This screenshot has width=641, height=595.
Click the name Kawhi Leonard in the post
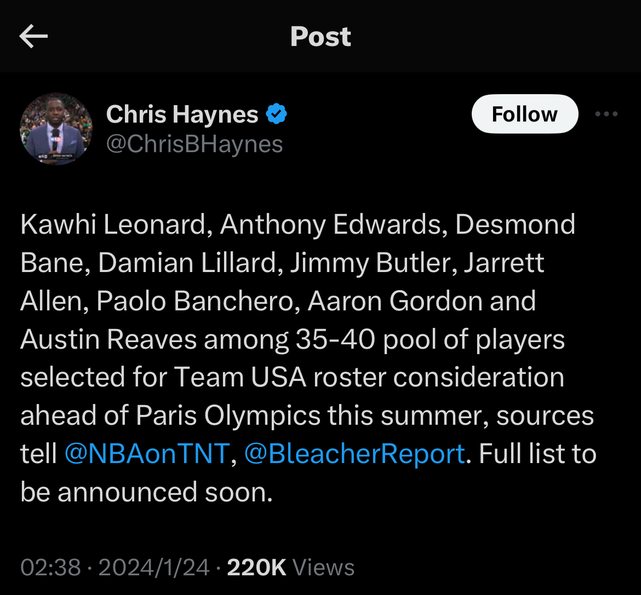110,224
